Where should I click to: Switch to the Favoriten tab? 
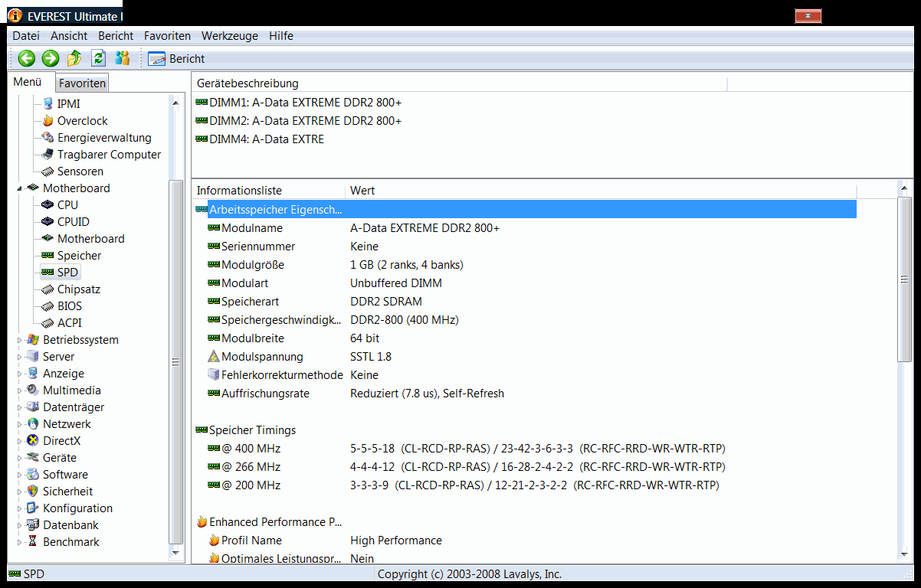pos(83,83)
